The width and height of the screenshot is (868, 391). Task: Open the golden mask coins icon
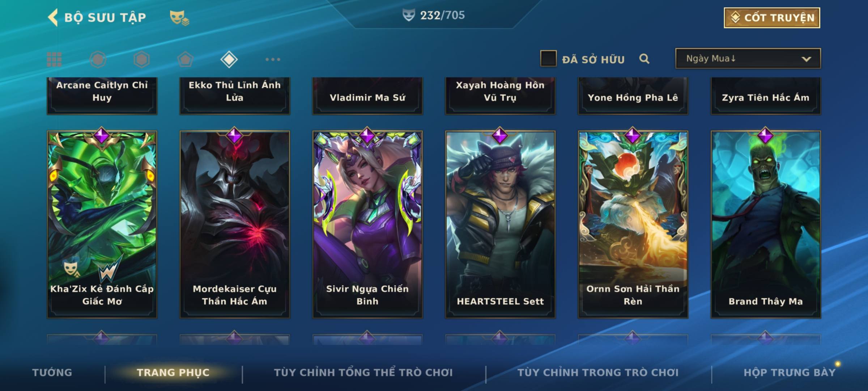point(179,18)
